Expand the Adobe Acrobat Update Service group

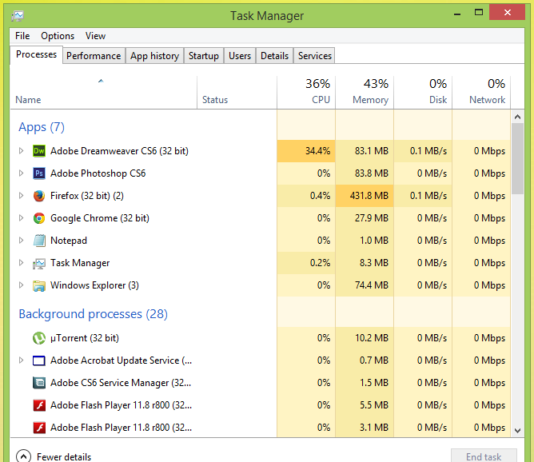(x=21, y=360)
